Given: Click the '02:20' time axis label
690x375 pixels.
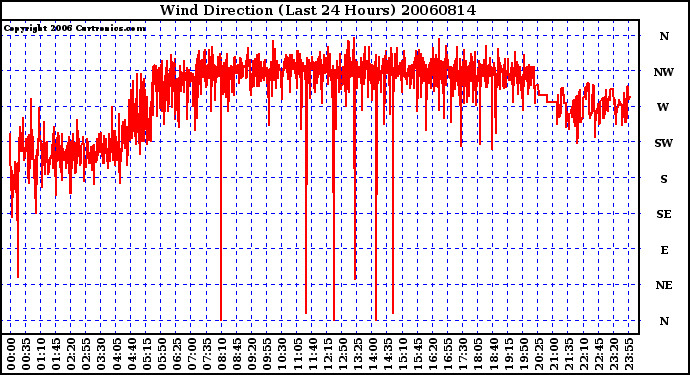Looking at the screenshot, I should click(x=71, y=354).
